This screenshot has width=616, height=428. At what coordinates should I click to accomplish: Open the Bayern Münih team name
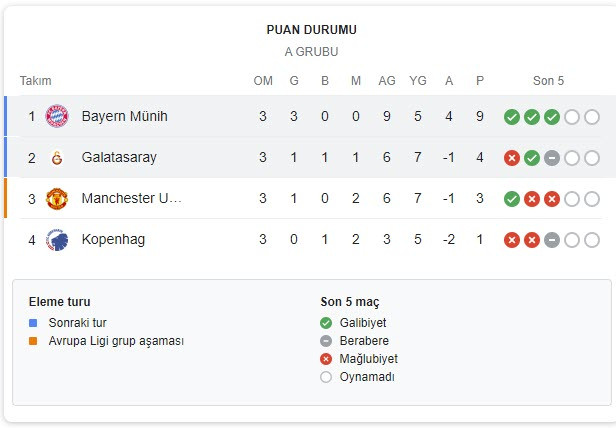125,116
